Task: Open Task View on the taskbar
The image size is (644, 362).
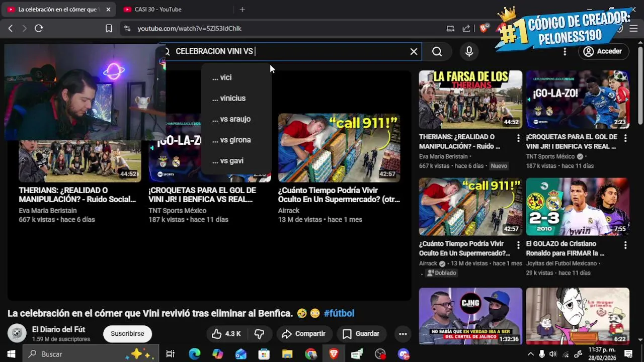Action: (x=171, y=354)
